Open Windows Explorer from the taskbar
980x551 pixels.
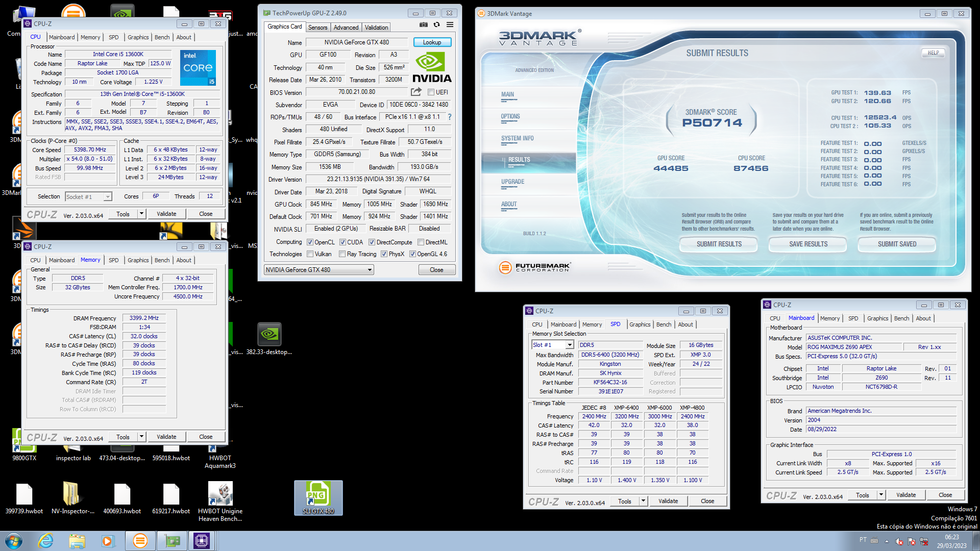(x=77, y=541)
